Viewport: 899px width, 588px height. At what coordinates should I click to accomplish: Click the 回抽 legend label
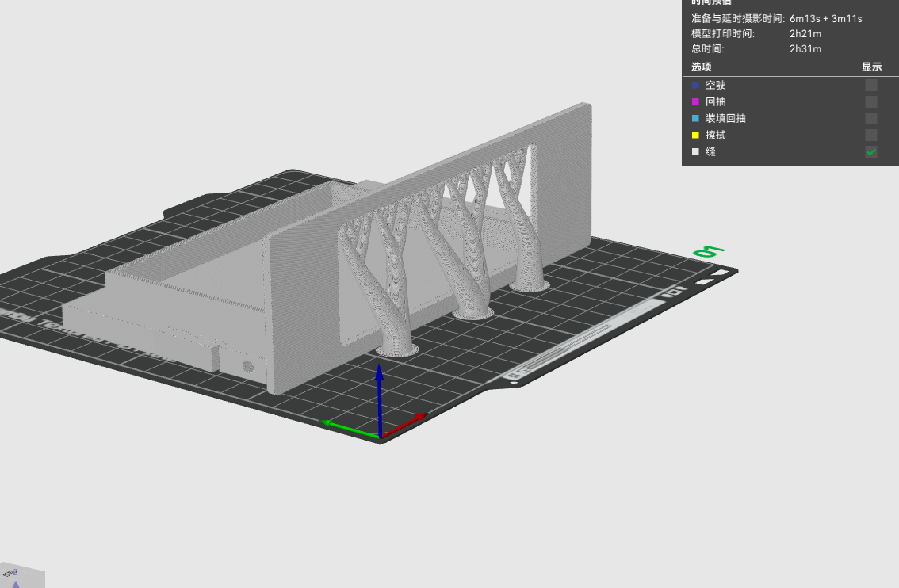716,102
